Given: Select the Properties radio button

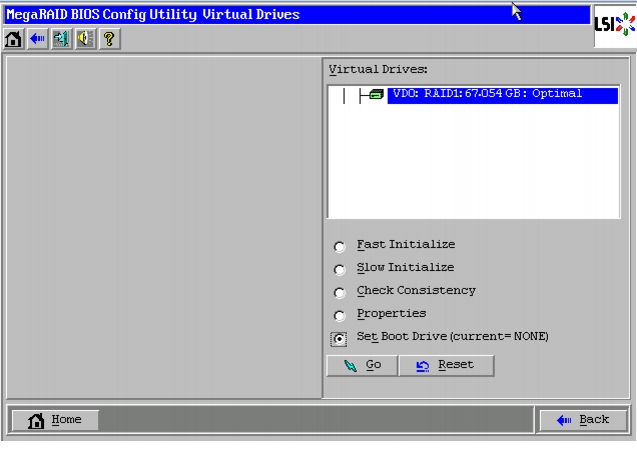Looking at the screenshot, I should pos(339,316).
